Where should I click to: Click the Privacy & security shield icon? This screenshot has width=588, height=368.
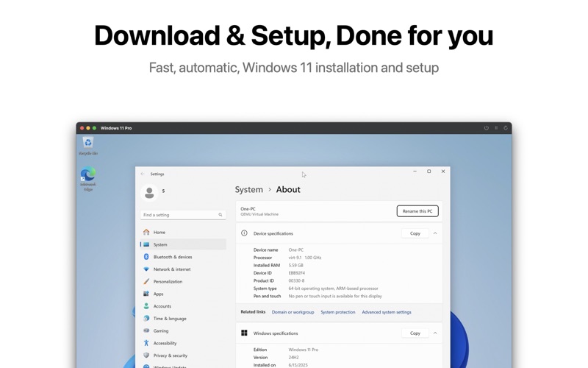[x=146, y=355]
